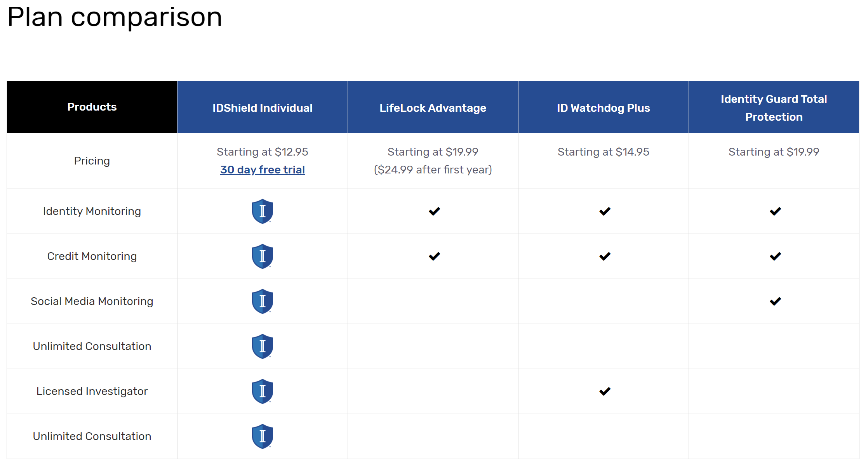This screenshot has width=868, height=466.
Task: Click the Social Media Monitoring row label
Action: click(x=92, y=301)
